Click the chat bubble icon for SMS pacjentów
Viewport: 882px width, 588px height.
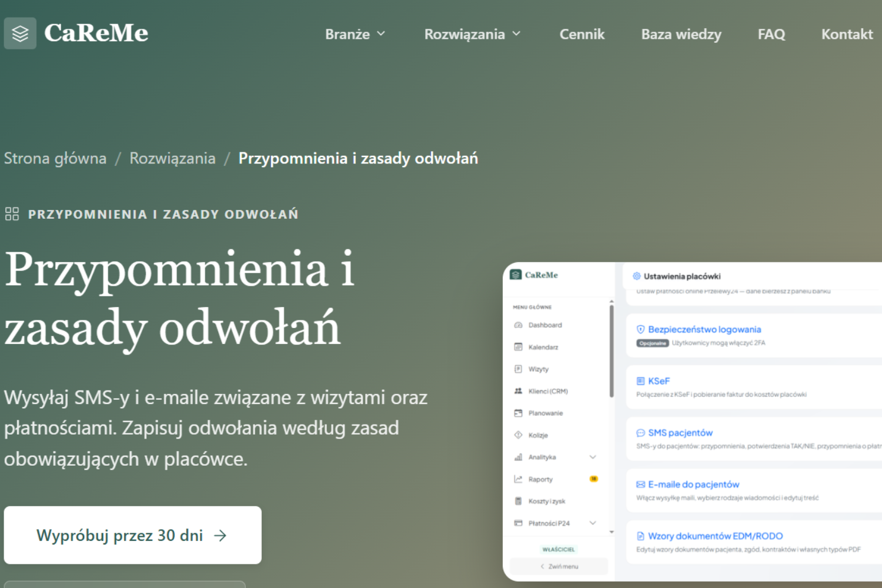coord(640,433)
